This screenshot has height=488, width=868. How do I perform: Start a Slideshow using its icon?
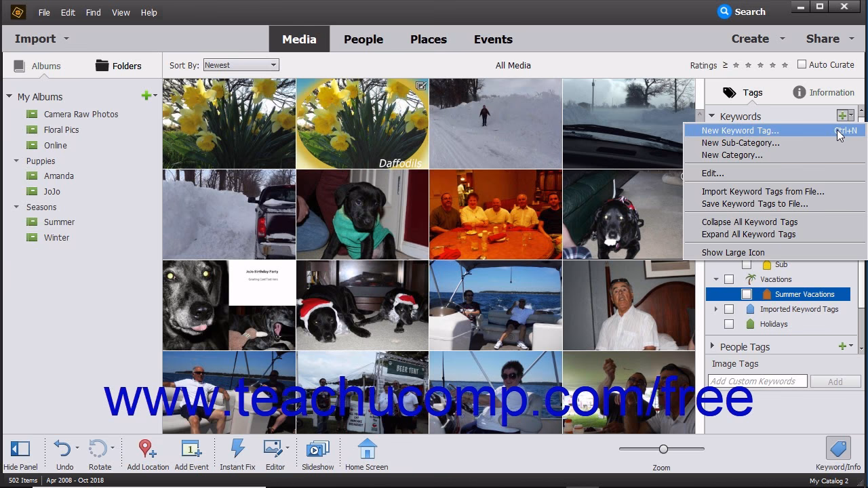[x=317, y=449]
